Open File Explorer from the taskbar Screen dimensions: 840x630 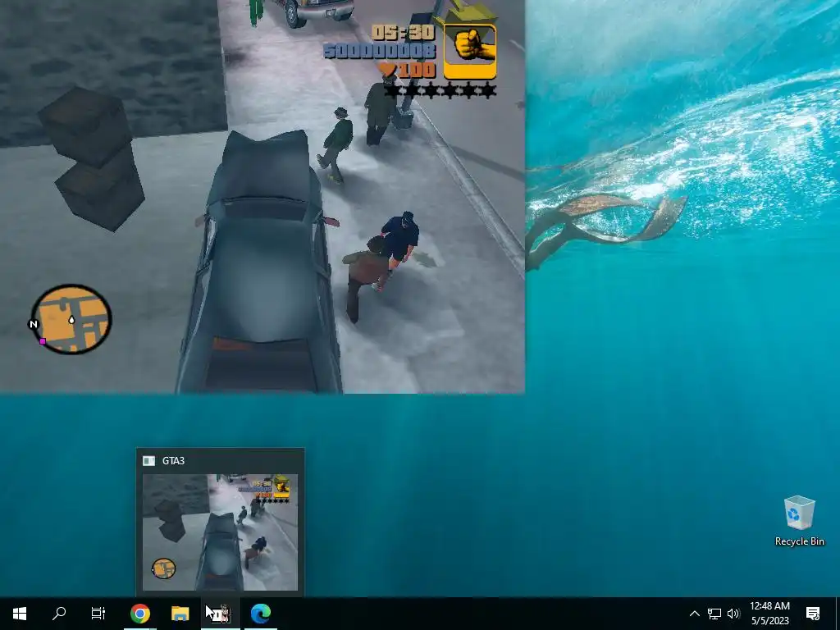tap(180, 614)
